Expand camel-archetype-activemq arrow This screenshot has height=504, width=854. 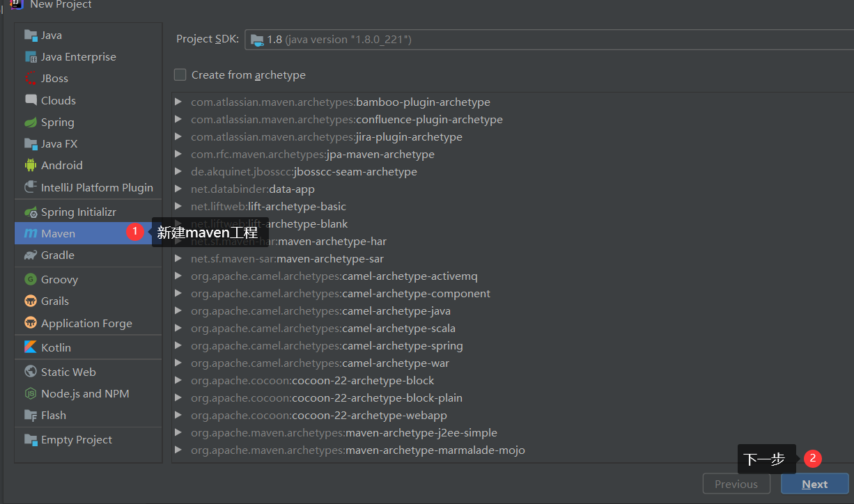click(x=178, y=276)
